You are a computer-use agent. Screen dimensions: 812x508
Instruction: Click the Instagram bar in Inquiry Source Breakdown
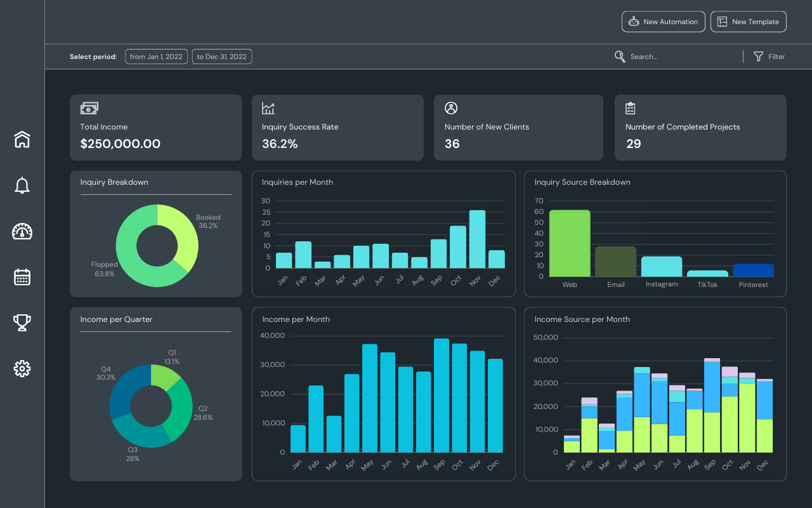click(x=662, y=267)
